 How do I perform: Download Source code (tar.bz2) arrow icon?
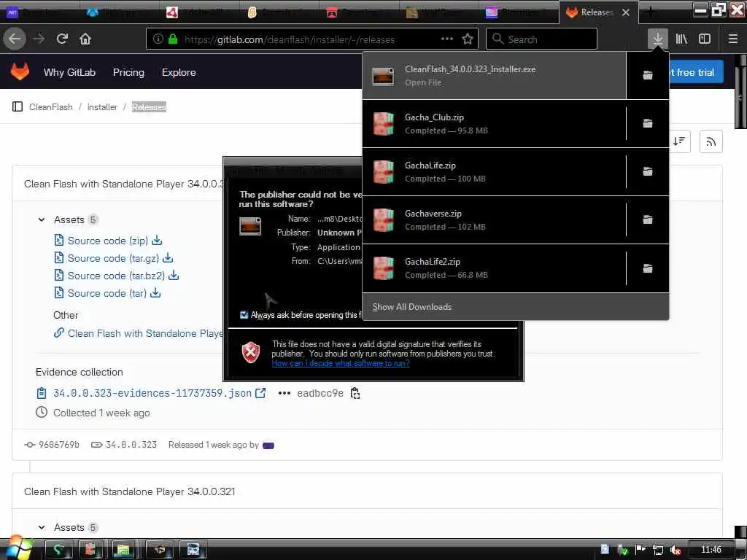point(174,275)
